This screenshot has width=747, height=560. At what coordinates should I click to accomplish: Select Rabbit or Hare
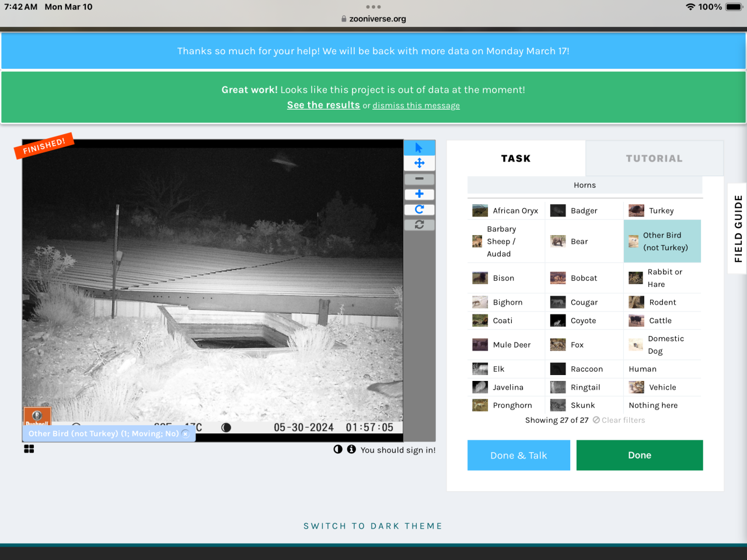[662, 278]
